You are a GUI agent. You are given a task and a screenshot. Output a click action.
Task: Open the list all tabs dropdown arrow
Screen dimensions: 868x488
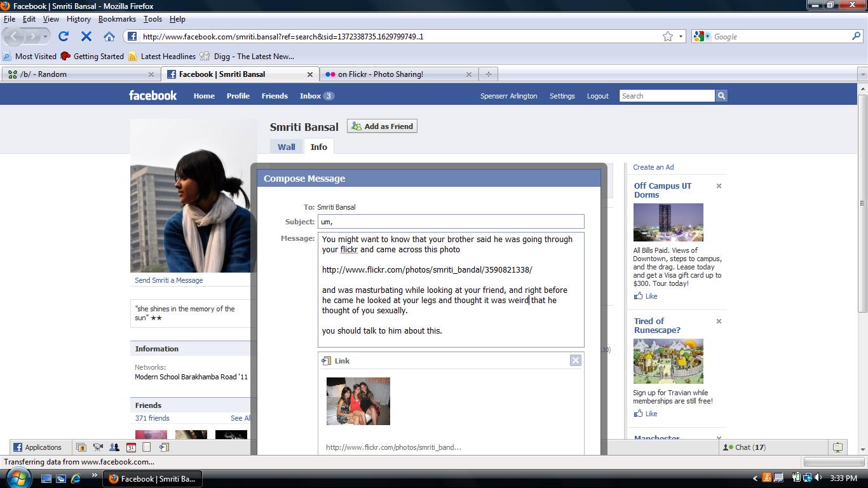[x=862, y=74]
